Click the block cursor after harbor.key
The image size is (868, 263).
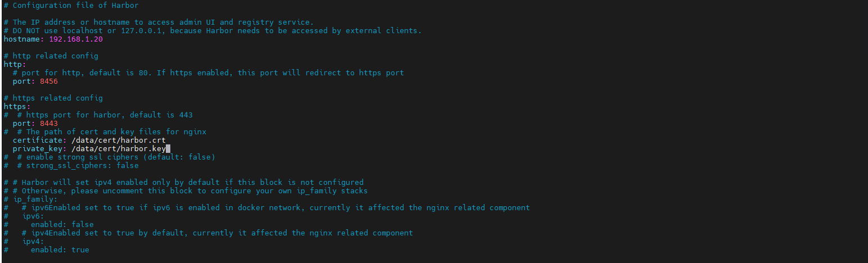pos(168,149)
